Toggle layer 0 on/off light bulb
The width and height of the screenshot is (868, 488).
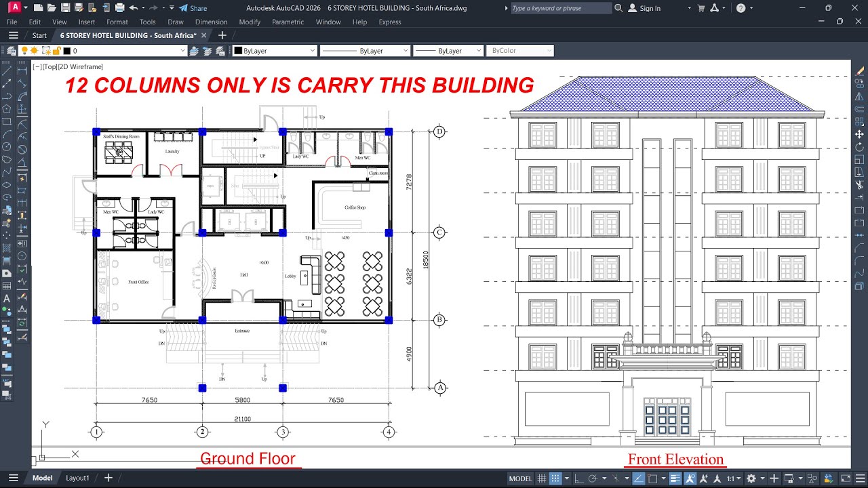pyautogui.click(x=24, y=51)
